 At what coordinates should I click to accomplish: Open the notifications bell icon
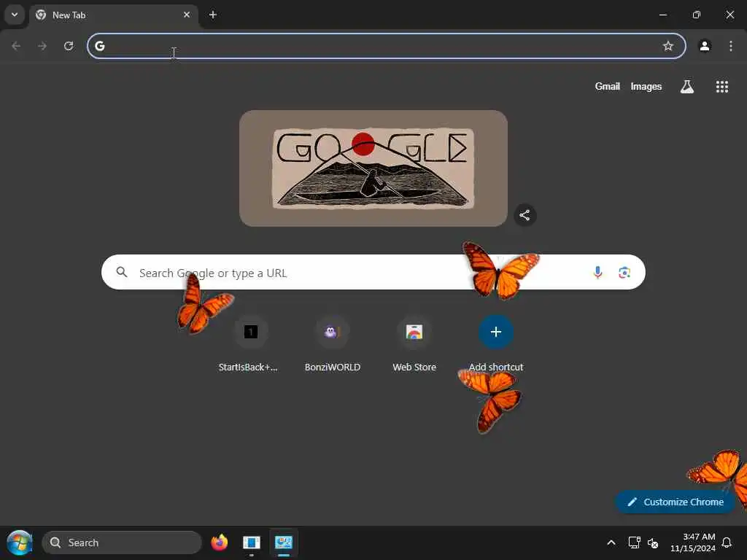(727, 542)
